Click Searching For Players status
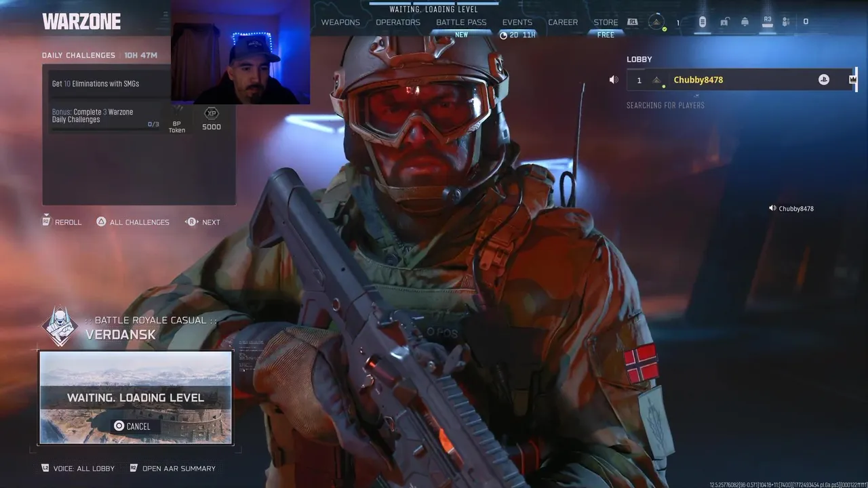The height and width of the screenshot is (488, 868). [x=665, y=105]
